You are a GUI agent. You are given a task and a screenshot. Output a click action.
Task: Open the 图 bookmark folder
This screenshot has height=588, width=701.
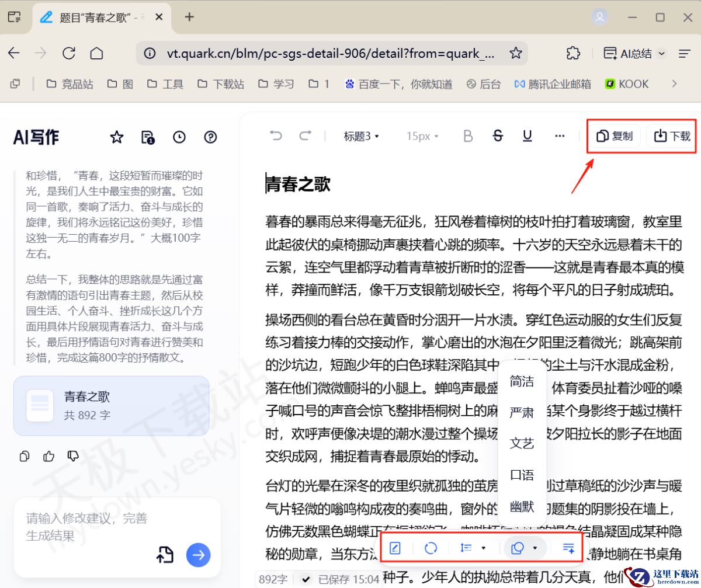[120, 84]
